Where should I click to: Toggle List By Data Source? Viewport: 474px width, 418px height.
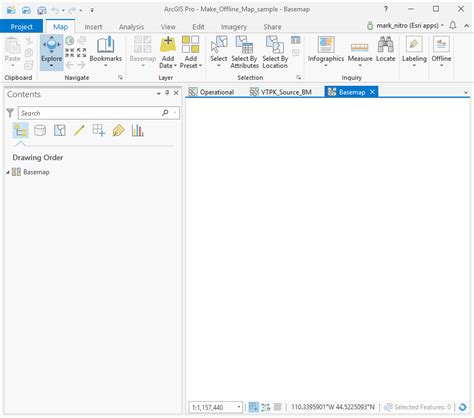40,131
